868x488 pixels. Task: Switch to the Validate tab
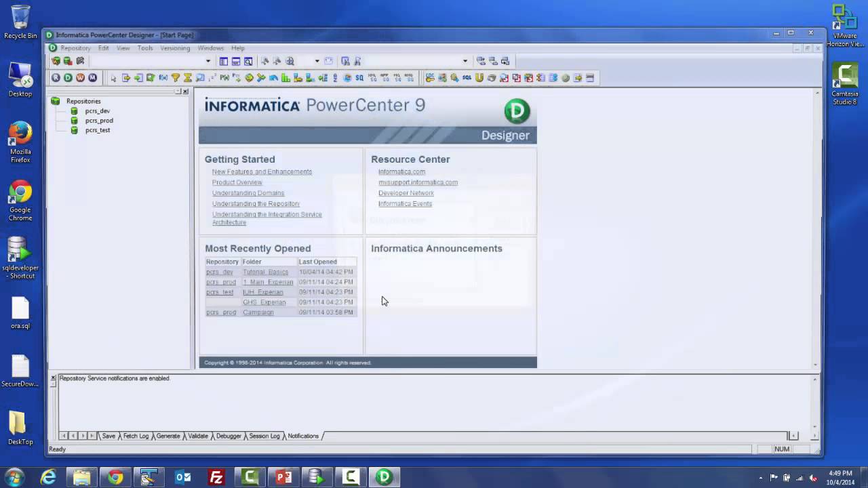(x=198, y=436)
